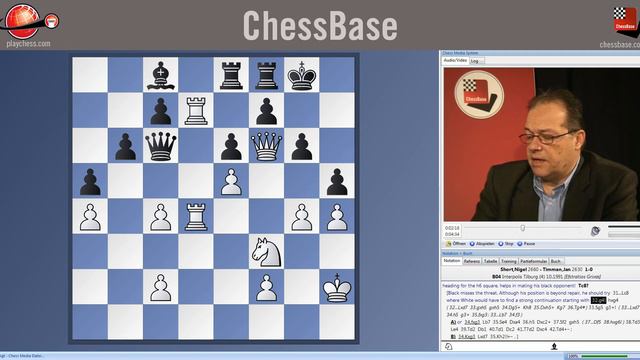The height and width of the screenshot is (360, 640).
Task: Open the Tabelle tab
Action: [x=490, y=261]
